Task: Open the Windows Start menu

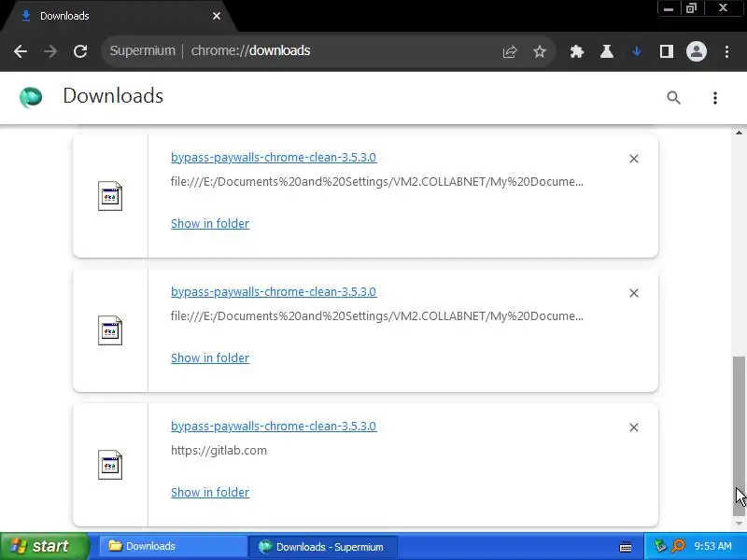Action: pyautogui.click(x=44, y=546)
